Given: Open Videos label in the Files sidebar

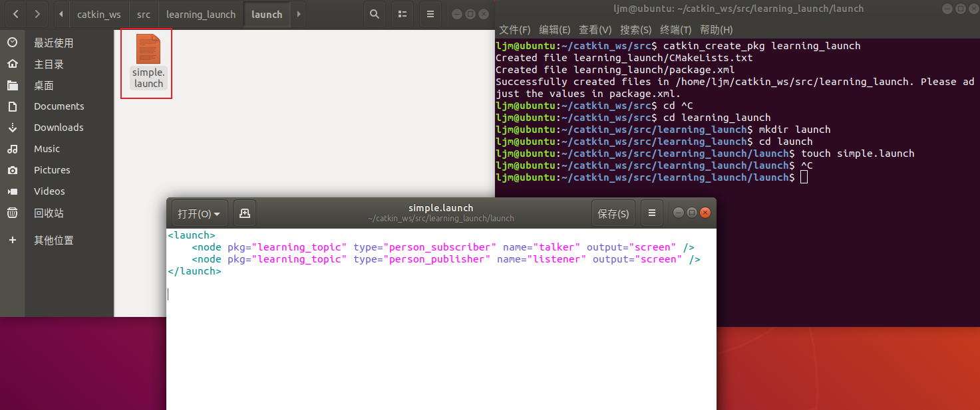Looking at the screenshot, I should 50,191.
